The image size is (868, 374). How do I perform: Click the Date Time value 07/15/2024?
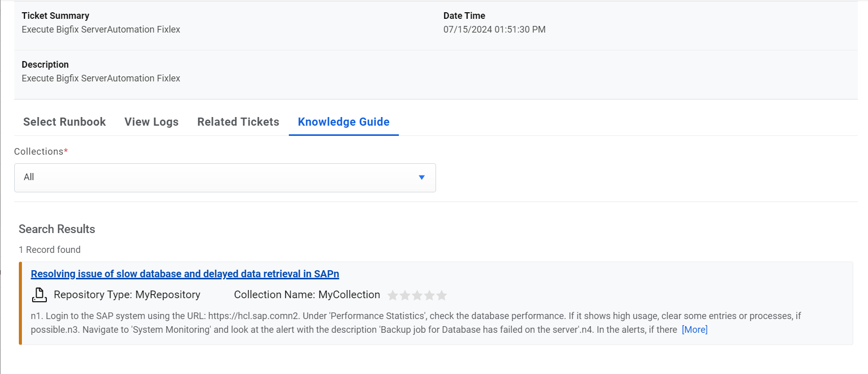(494, 30)
